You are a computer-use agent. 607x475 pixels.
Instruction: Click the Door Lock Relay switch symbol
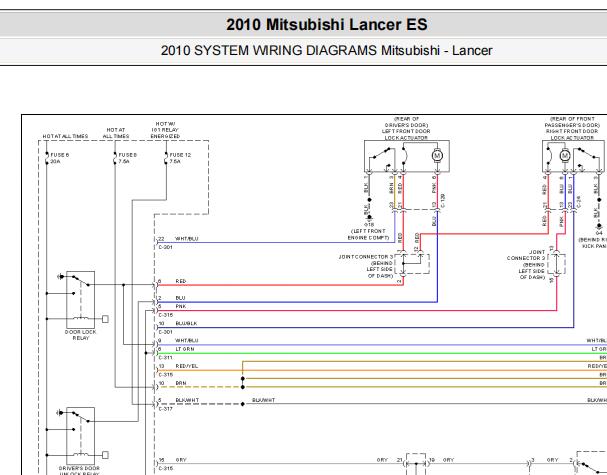point(81,300)
